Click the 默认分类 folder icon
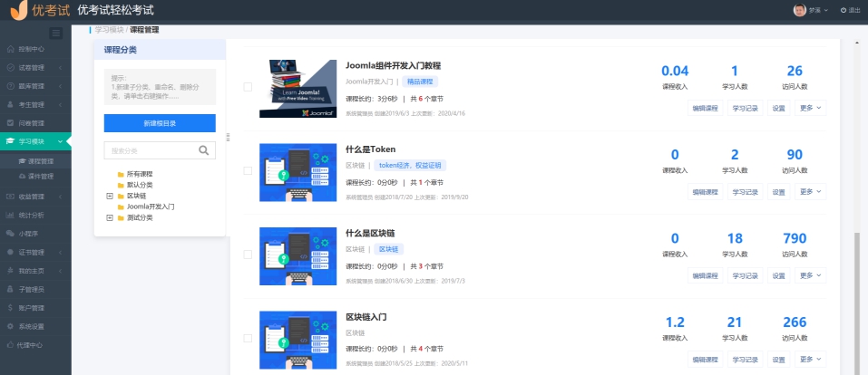This screenshot has width=868, height=375. 121,186
